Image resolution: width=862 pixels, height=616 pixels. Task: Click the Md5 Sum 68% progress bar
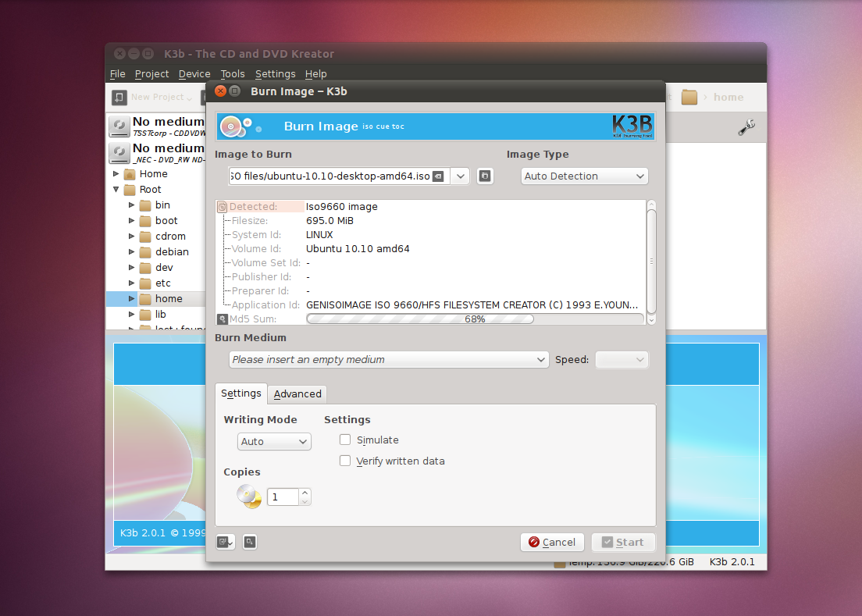[x=475, y=319]
